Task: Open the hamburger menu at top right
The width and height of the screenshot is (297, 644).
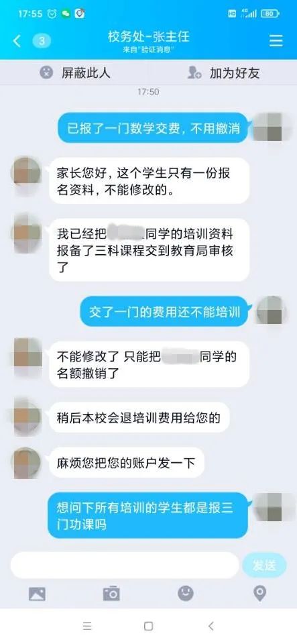Action: click(276, 40)
